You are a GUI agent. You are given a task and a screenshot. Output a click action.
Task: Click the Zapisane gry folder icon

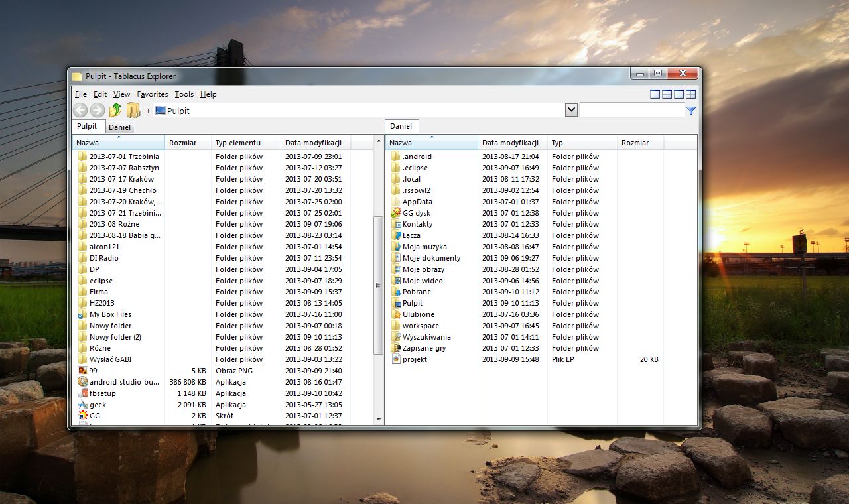[396, 348]
